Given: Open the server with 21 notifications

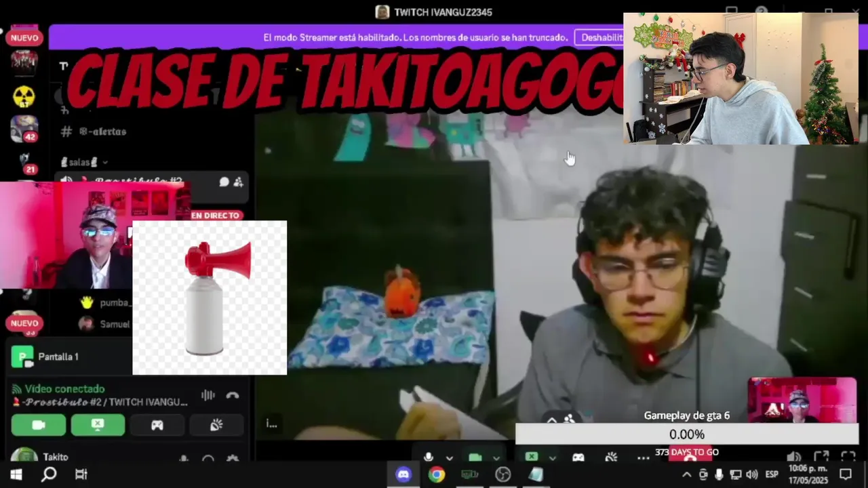Looking at the screenshot, I should pyautogui.click(x=24, y=161).
